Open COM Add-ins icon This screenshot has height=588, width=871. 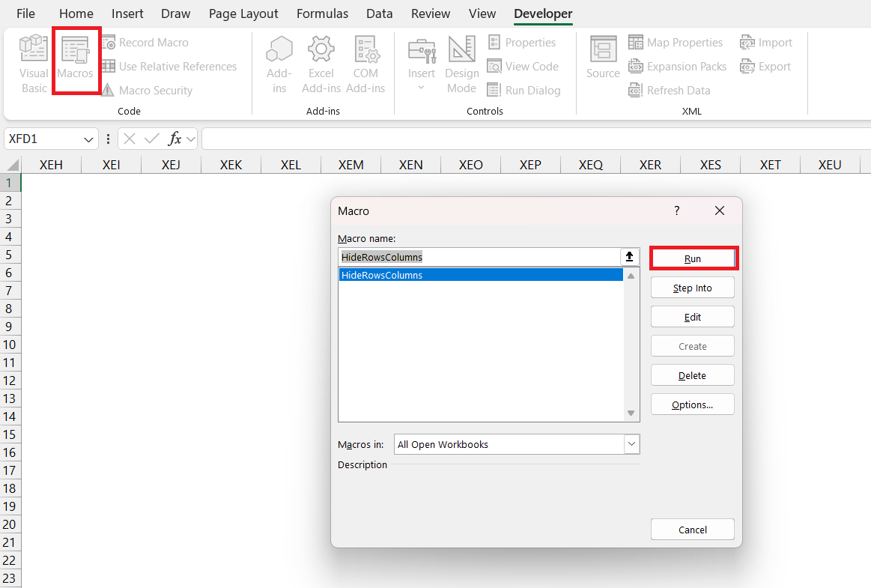coord(365,49)
